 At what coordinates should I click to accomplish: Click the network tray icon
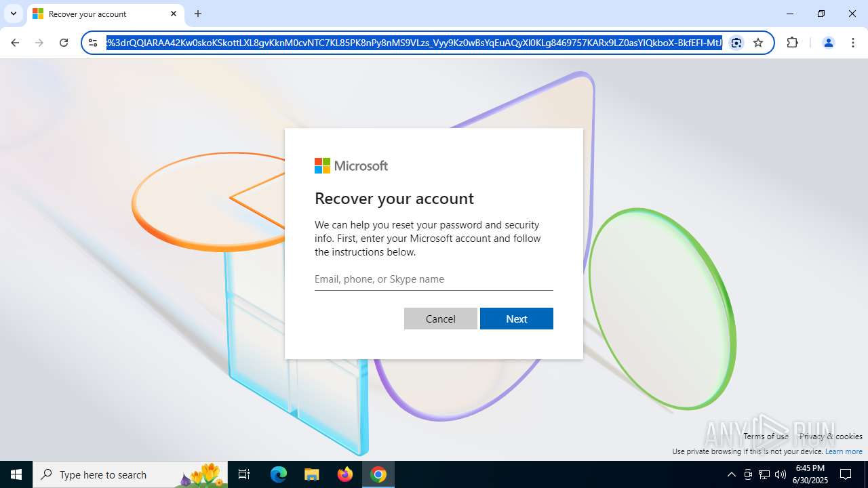pos(764,474)
